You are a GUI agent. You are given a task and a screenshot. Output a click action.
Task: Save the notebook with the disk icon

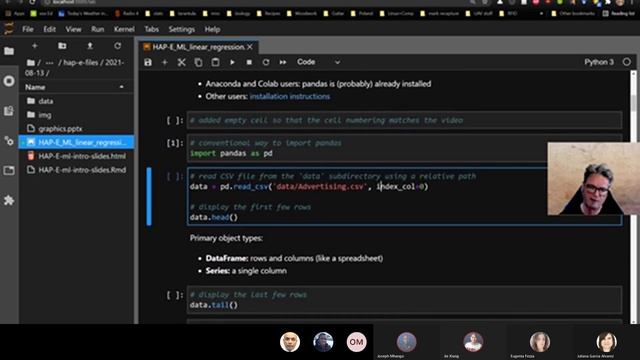148,62
